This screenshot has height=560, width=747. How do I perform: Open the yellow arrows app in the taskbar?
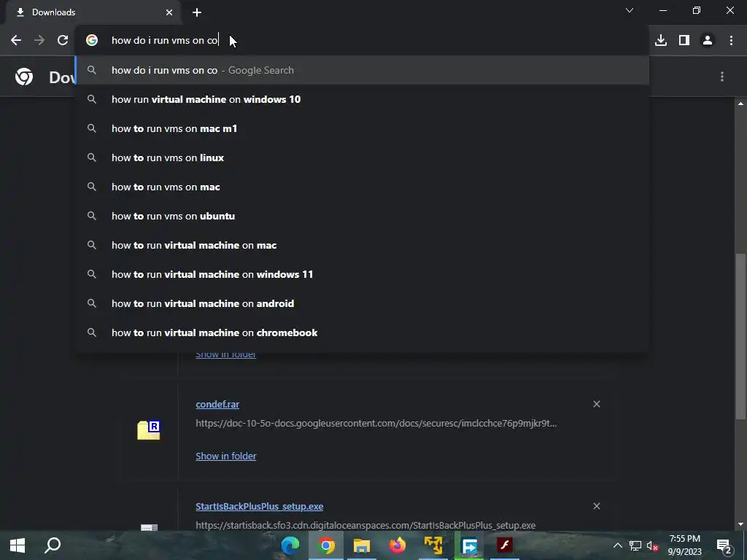pos(433,545)
